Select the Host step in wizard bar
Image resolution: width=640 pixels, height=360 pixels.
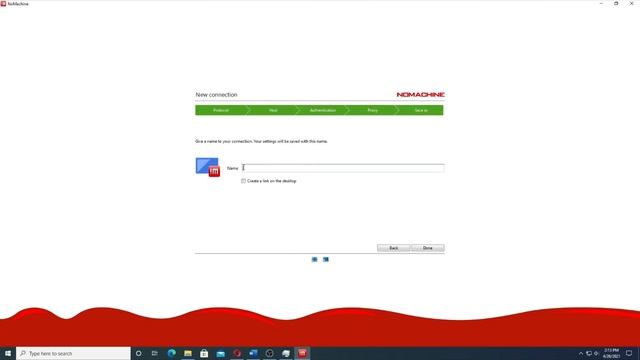point(273,110)
